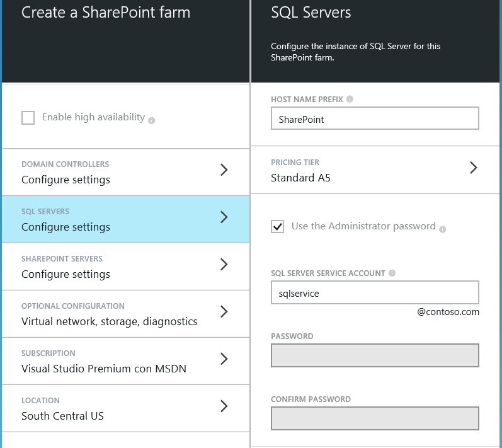502x448 pixels.
Task: Select Domain Controllers configure settings item
Action: pos(66,180)
